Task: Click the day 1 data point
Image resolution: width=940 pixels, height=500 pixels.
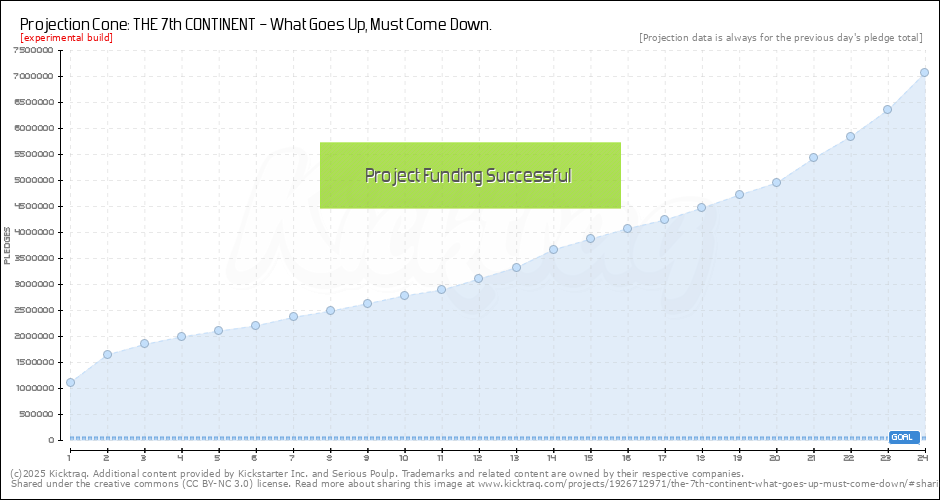Action: (x=70, y=382)
